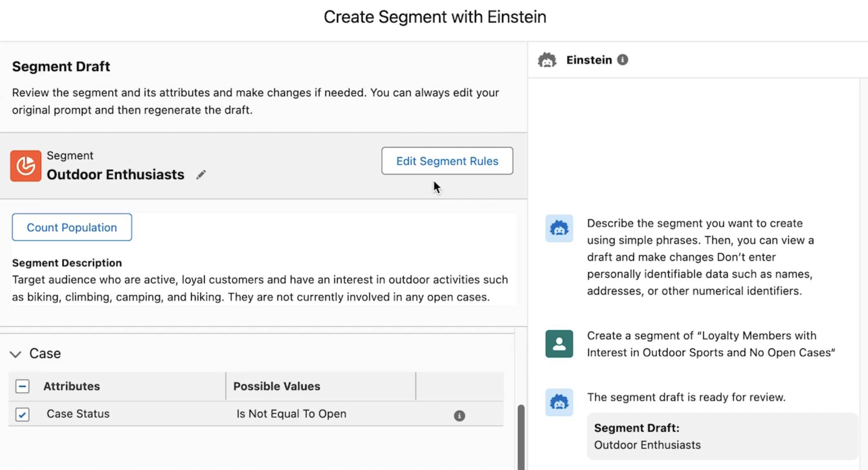The width and height of the screenshot is (868, 470).
Task: Toggle the Attributes select-all checkbox
Action: click(x=22, y=386)
